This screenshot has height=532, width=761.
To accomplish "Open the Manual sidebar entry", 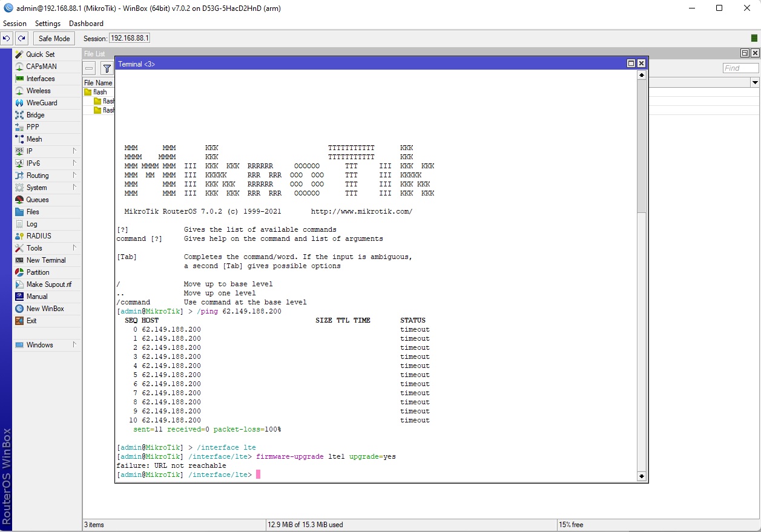I will tap(47, 297).
